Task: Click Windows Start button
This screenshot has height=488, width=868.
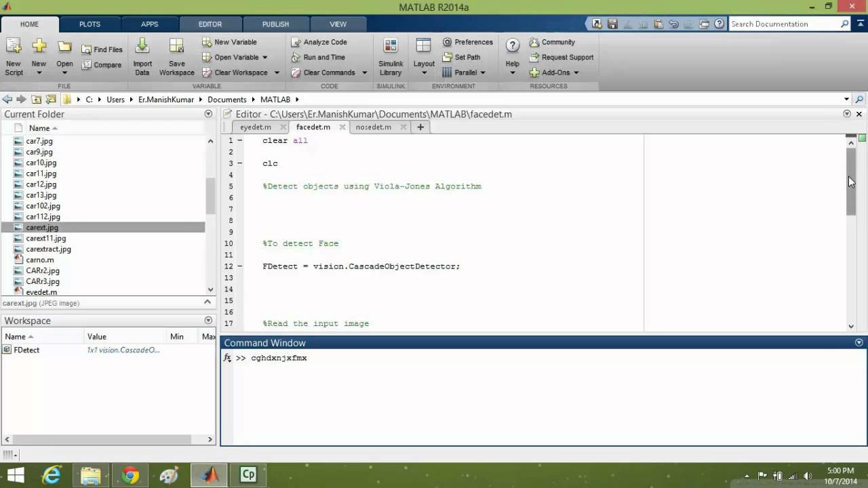Action: click(15, 474)
